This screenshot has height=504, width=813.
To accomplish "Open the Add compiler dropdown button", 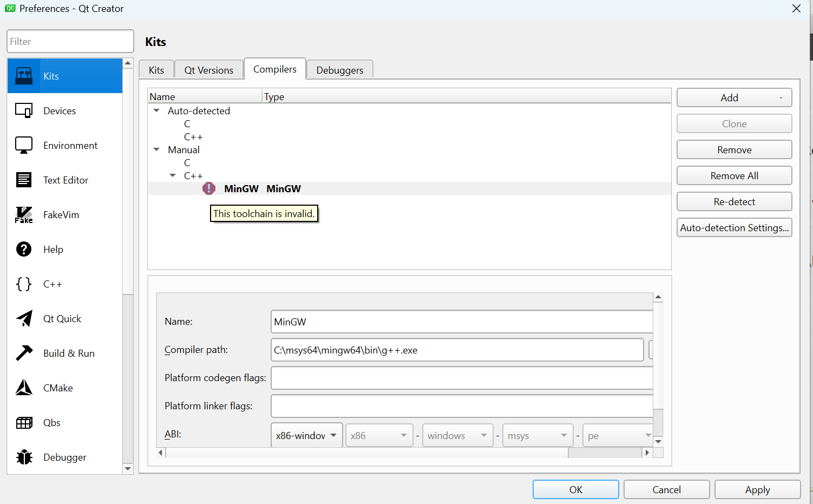I will pyautogui.click(x=734, y=97).
